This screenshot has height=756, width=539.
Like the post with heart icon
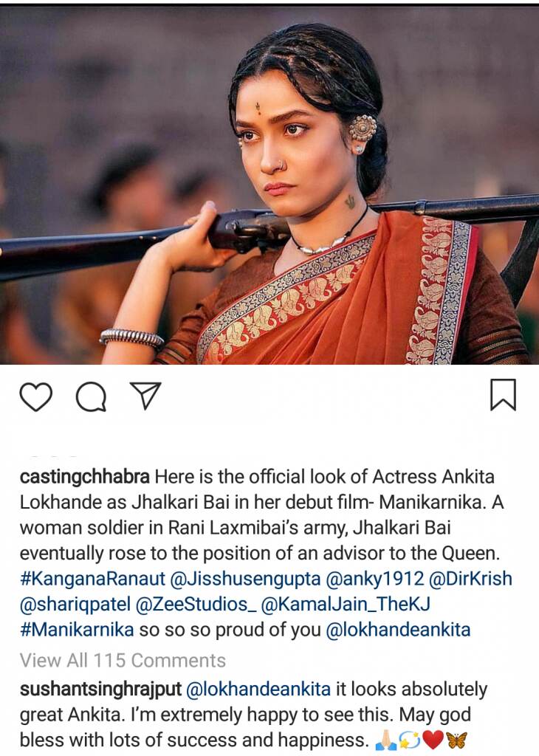pos(35,396)
